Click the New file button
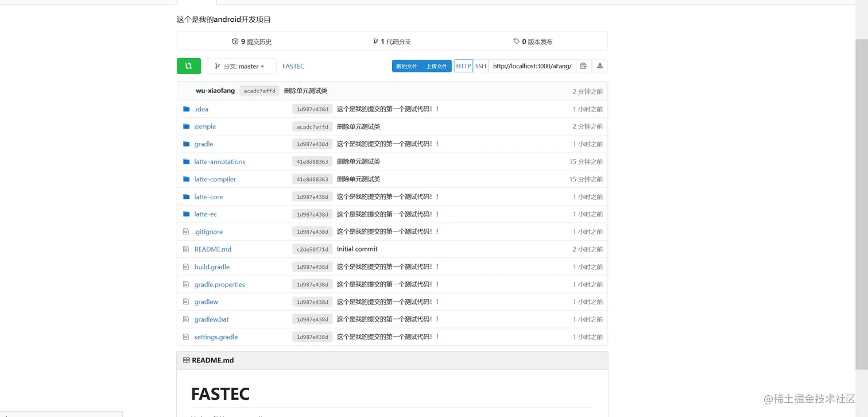This screenshot has width=868, height=417. (407, 66)
